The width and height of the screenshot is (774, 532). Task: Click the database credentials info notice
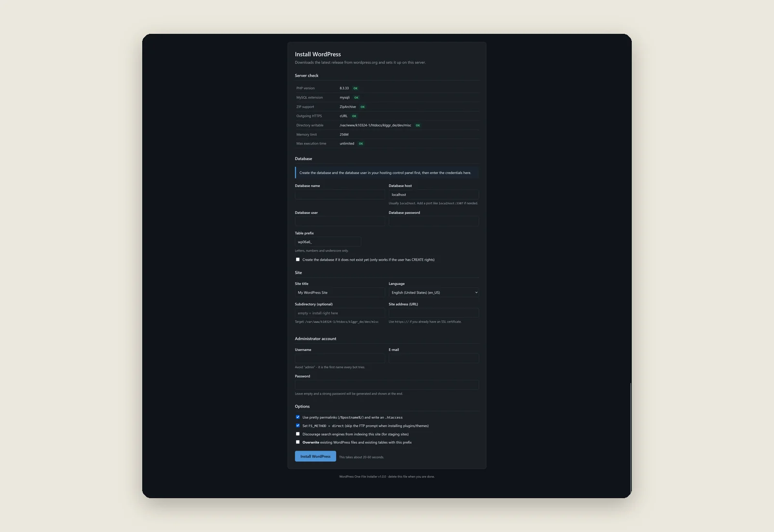[387, 173]
